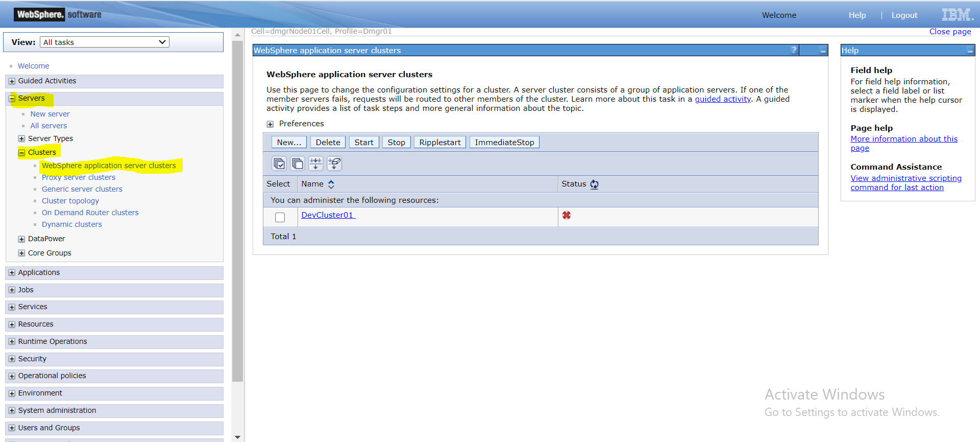Click the ImmediateStop button
This screenshot has height=442, width=980.
[x=504, y=142]
